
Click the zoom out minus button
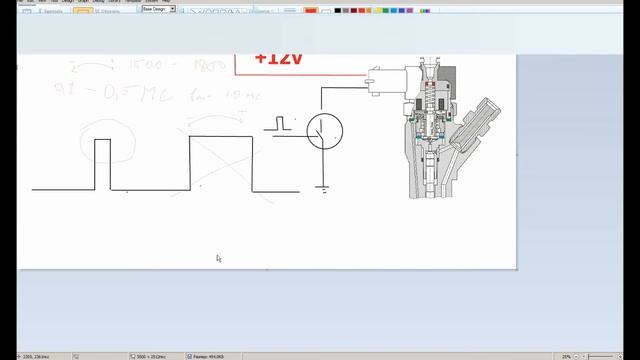(x=576, y=356)
